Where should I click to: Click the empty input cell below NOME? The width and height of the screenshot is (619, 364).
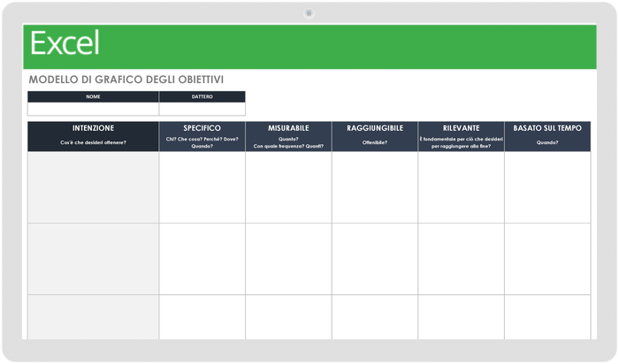point(93,110)
